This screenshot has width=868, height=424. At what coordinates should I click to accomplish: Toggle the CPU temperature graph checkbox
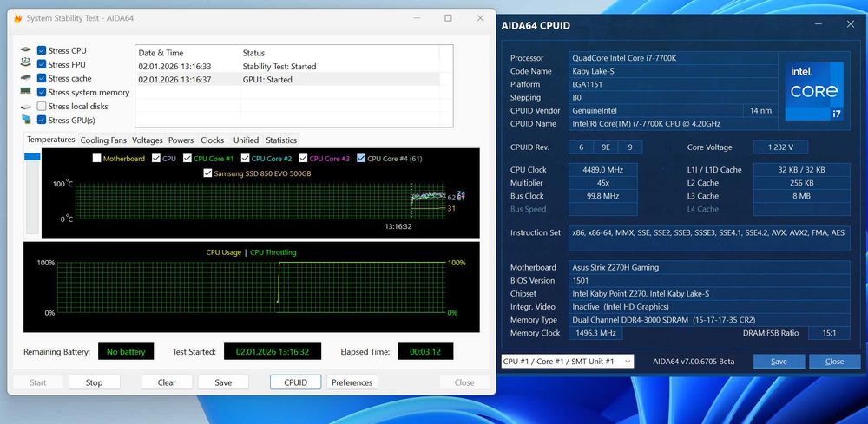[x=156, y=158]
